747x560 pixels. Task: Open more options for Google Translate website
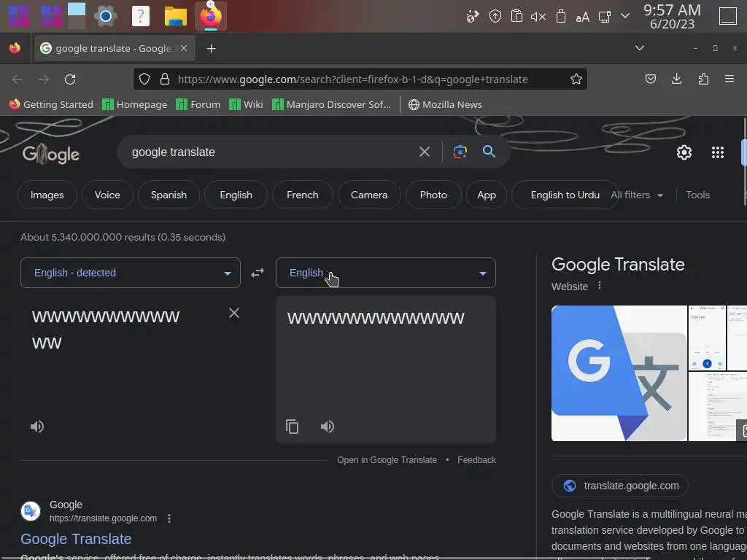pyautogui.click(x=600, y=286)
